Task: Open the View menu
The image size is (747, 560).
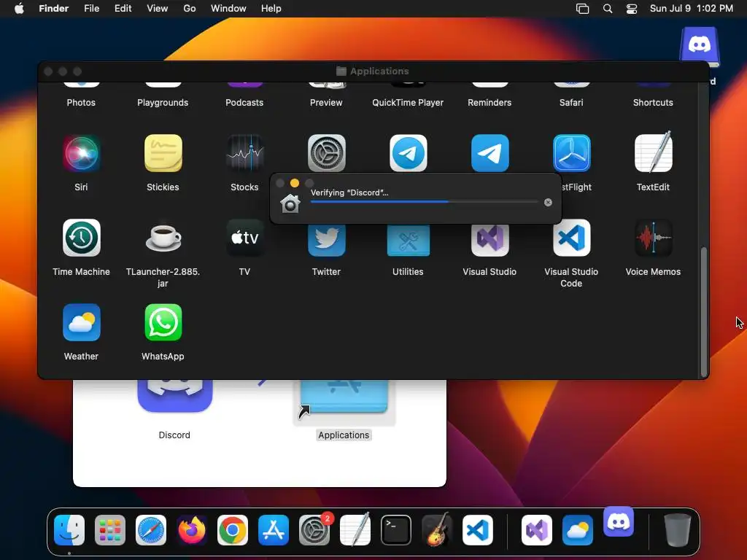Action: point(158,8)
